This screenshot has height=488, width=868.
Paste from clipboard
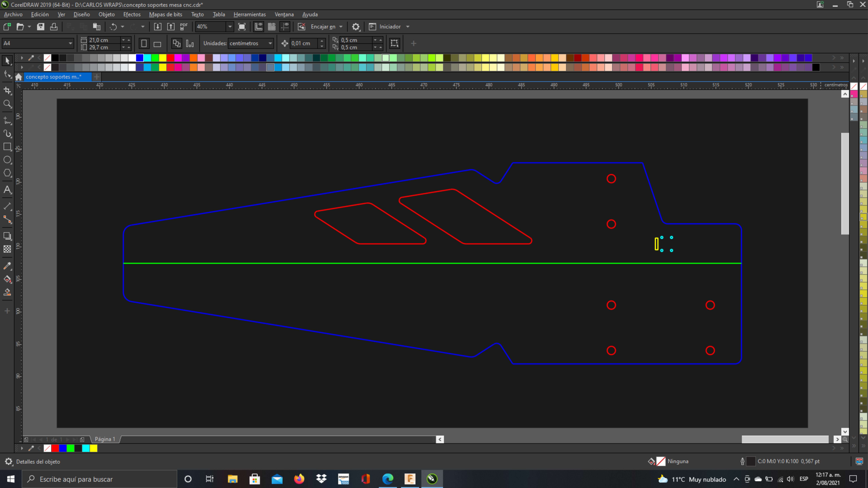97,27
